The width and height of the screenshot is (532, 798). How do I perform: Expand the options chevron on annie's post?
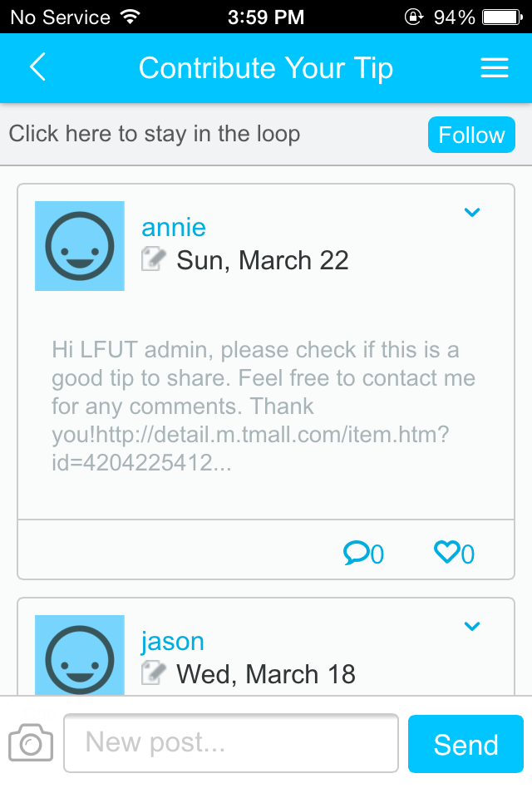471,213
